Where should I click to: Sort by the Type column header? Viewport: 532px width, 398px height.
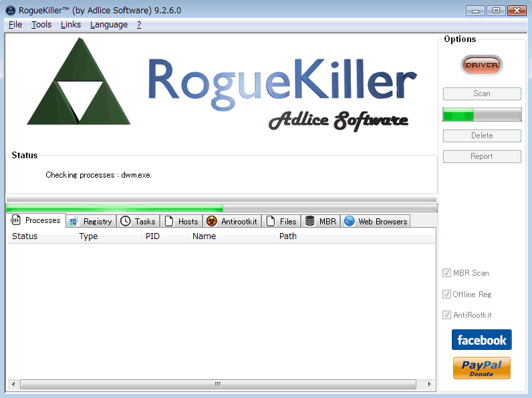pos(108,236)
